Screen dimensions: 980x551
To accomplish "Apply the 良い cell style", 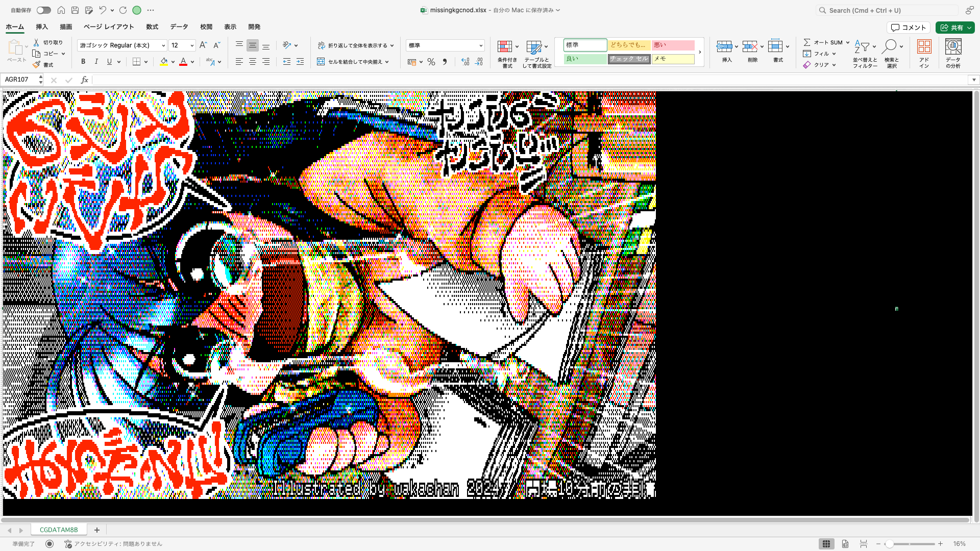I will 585,59.
